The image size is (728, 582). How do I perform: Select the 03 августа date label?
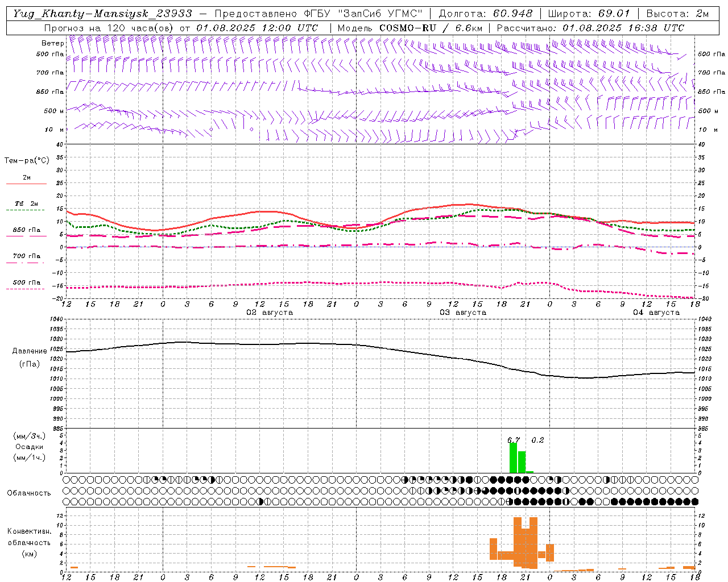point(463,313)
